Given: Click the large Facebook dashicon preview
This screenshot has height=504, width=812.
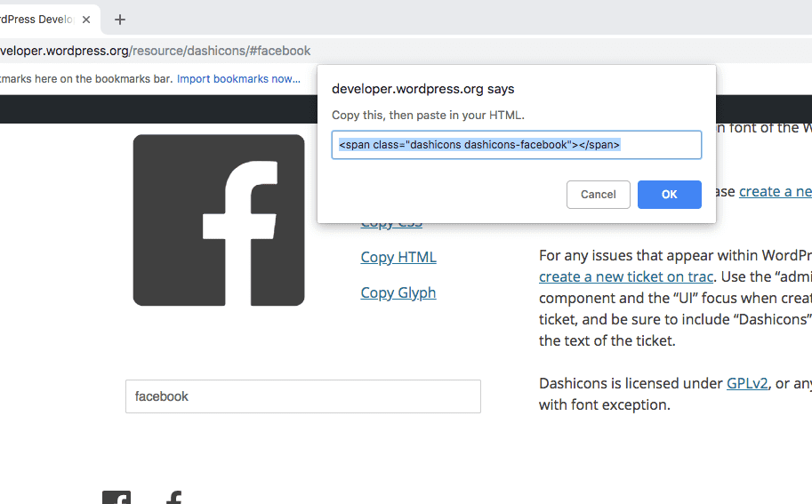Looking at the screenshot, I should click(219, 220).
